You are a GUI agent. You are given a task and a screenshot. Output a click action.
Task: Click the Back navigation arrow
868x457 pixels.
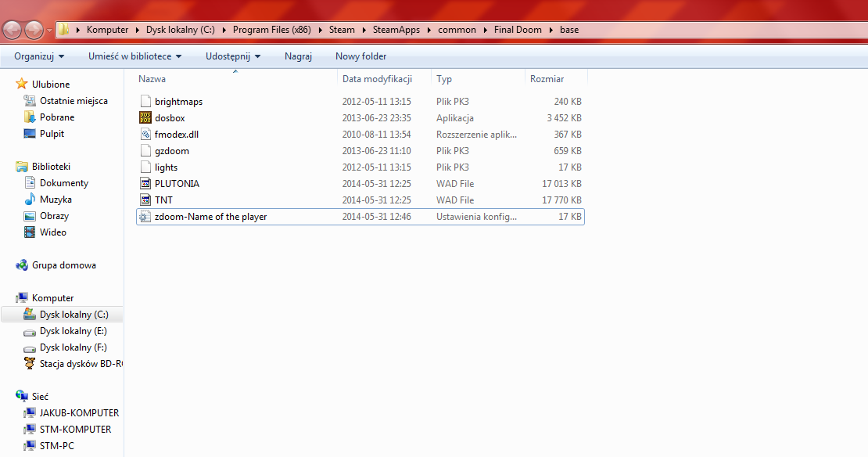coord(13,30)
